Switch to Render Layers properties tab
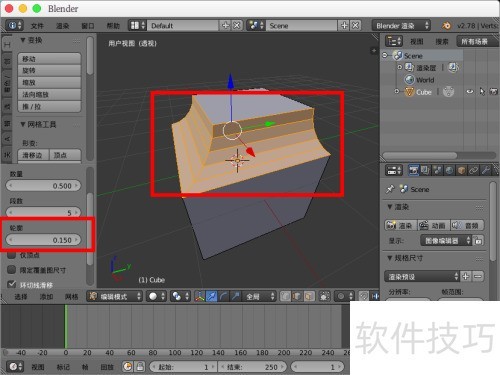The image size is (500, 375). coord(425,170)
